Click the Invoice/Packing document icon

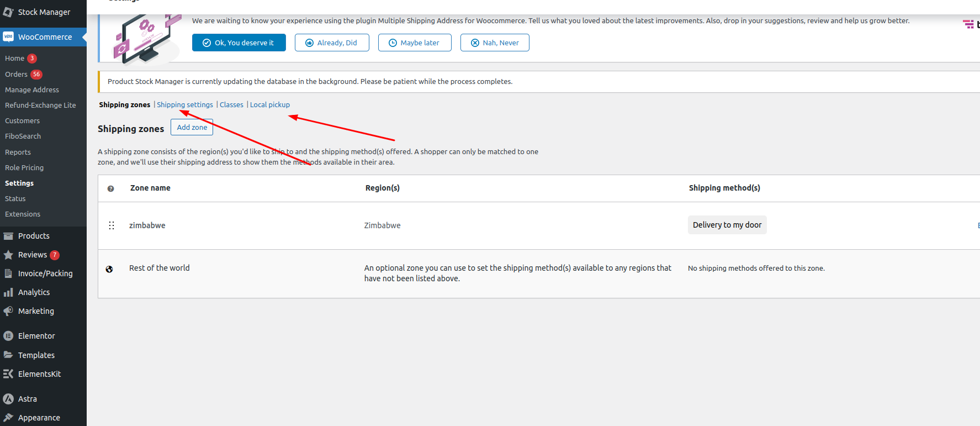click(8, 274)
